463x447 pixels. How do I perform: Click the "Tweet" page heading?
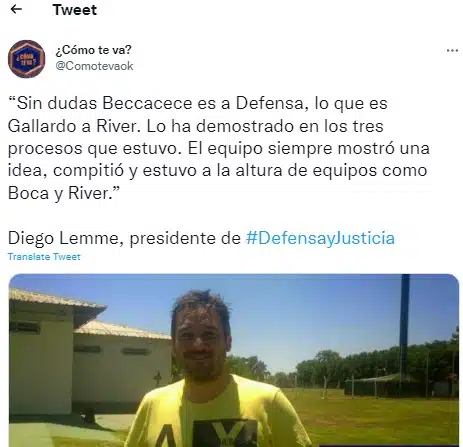(75, 10)
